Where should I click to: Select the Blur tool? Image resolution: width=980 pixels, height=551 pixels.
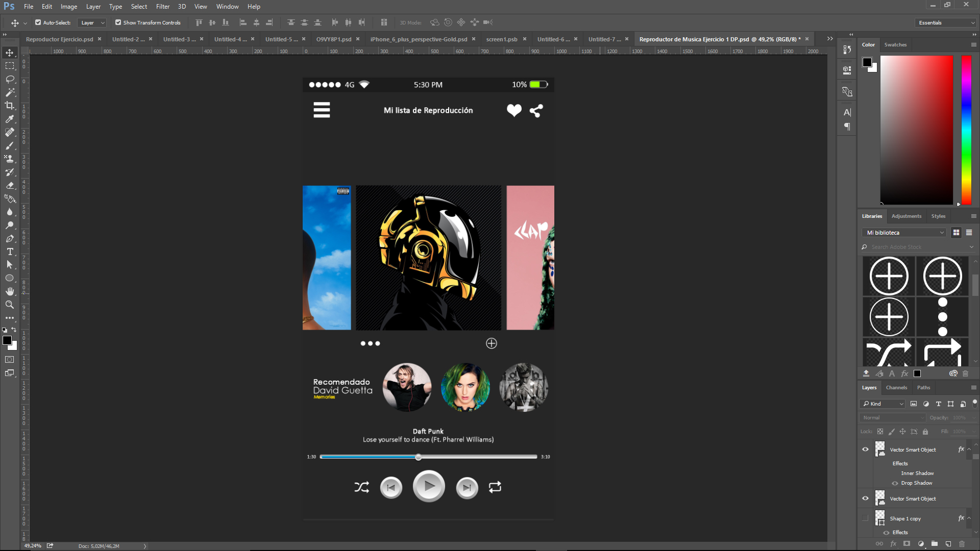pos(10,212)
